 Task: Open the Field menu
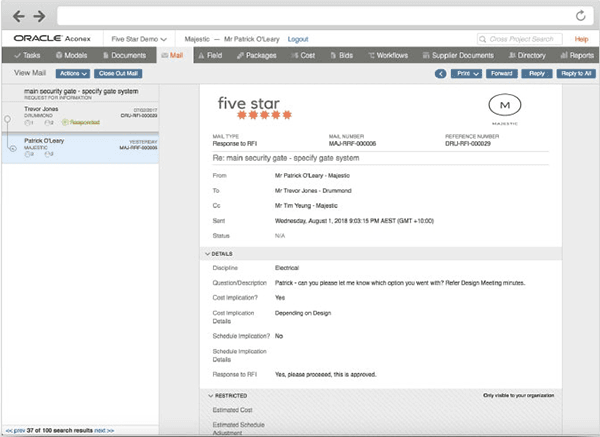click(210, 55)
